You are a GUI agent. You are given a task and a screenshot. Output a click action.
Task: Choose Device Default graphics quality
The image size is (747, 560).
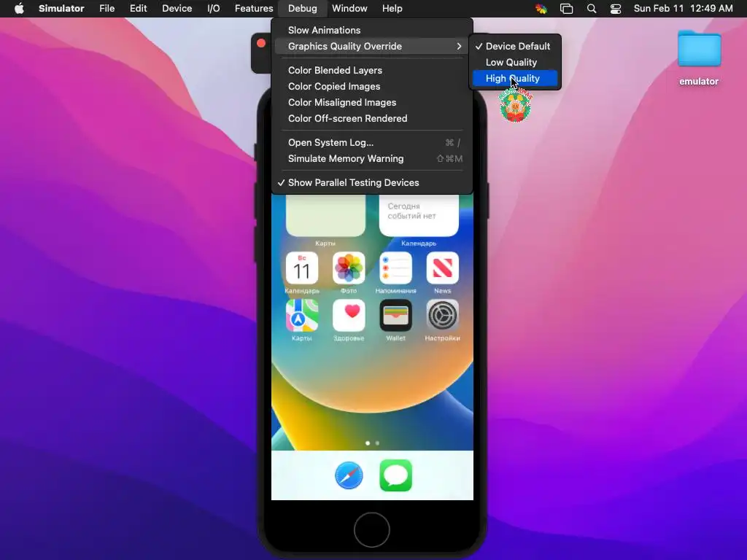pos(514,46)
